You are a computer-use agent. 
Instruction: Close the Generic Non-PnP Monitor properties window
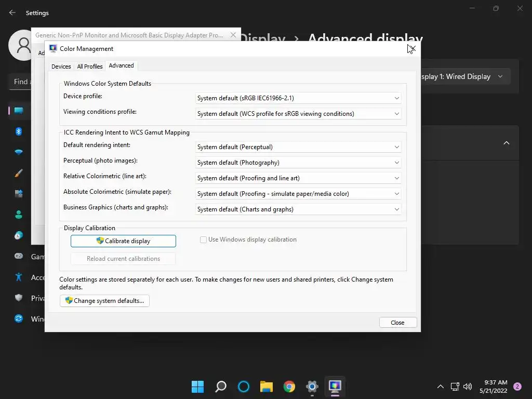[x=233, y=35]
